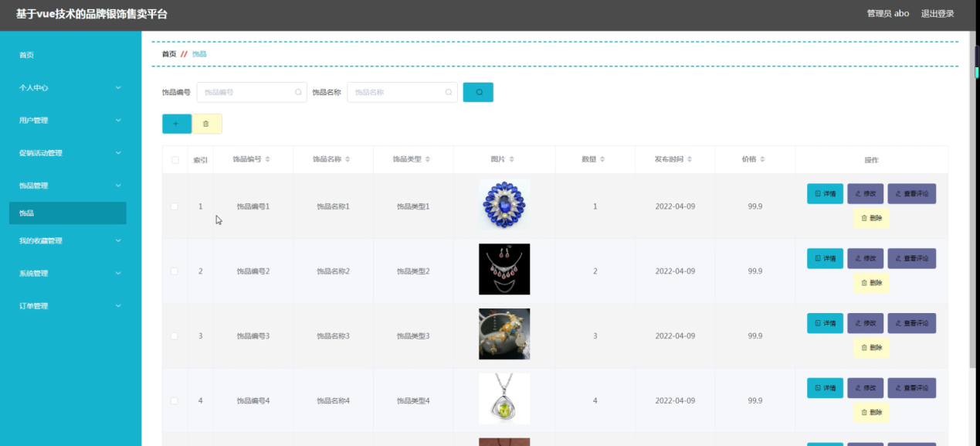This screenshot has height=446, width=980.
Task: Expand 订单管理 sidebar menu
Action: click(70, 306)
